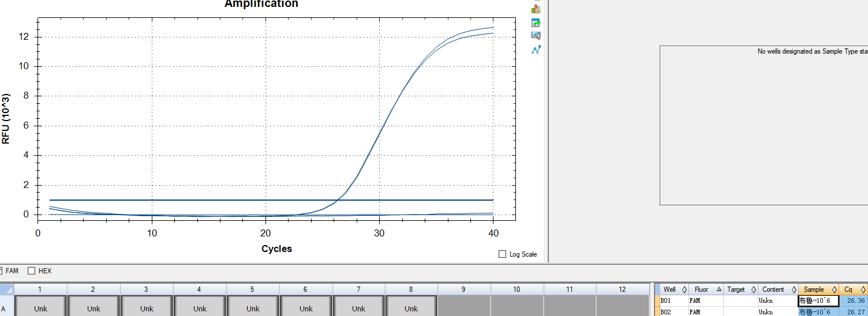
Task: Select well A7 labeled Unk
Action: (359, 306)
